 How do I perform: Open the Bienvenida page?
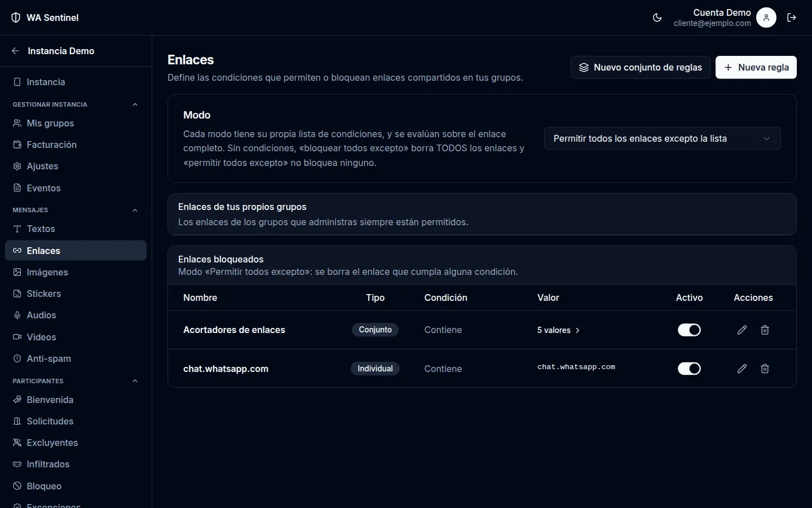pyautogui.click(x=76, y=400)
